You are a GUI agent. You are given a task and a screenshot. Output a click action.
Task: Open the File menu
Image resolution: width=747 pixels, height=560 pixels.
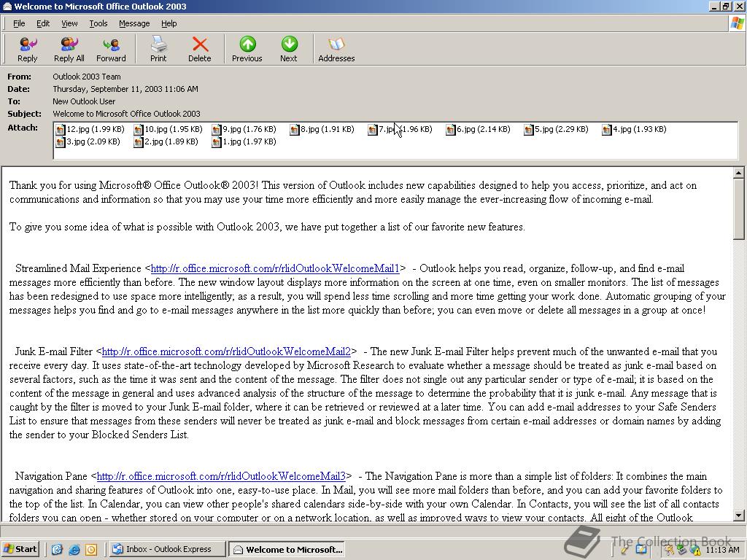pyautogui.click(x=19, y=23)
